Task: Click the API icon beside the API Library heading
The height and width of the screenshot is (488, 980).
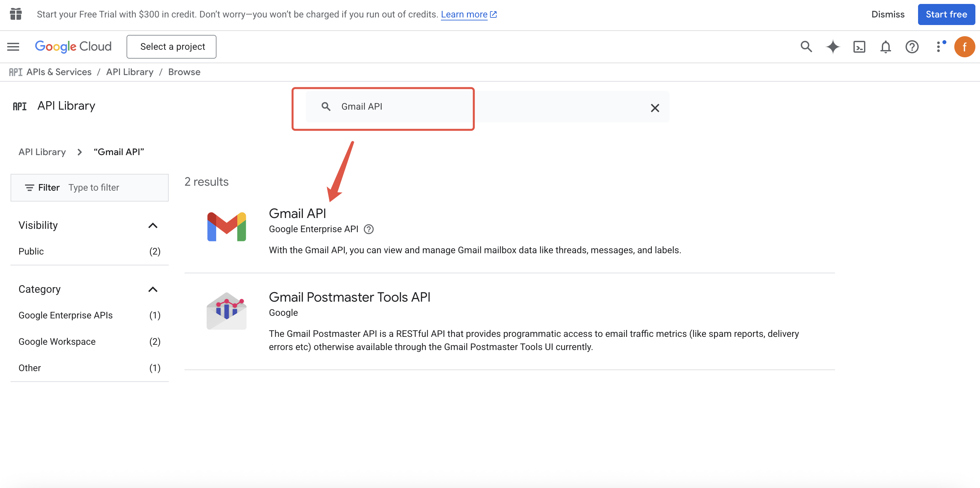Action: (x=20, y=106)
